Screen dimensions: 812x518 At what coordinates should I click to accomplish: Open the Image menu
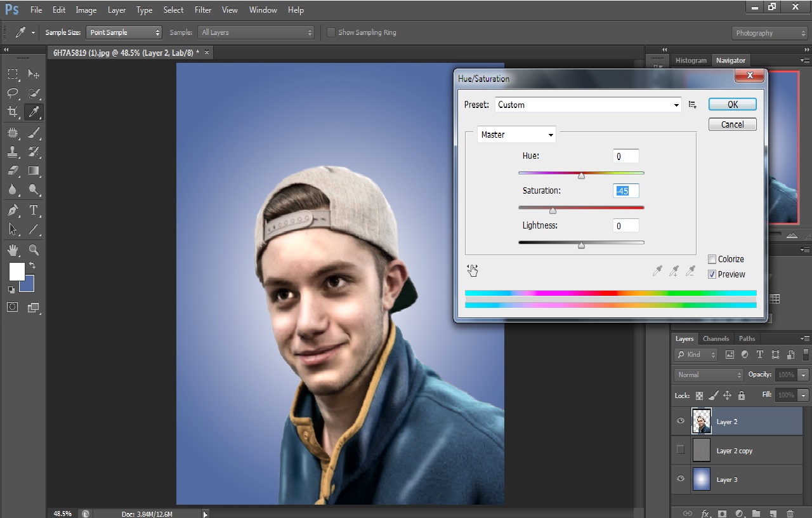(86, 10)
